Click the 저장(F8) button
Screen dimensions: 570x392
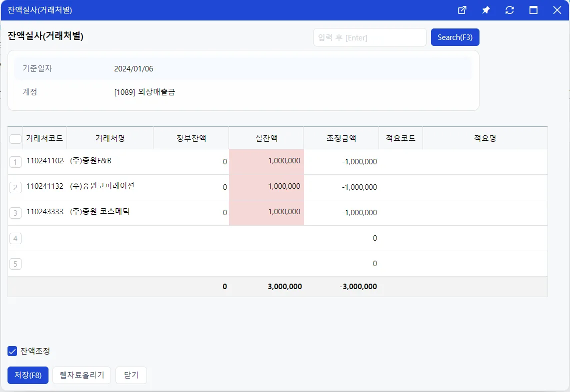pos(28,375)
